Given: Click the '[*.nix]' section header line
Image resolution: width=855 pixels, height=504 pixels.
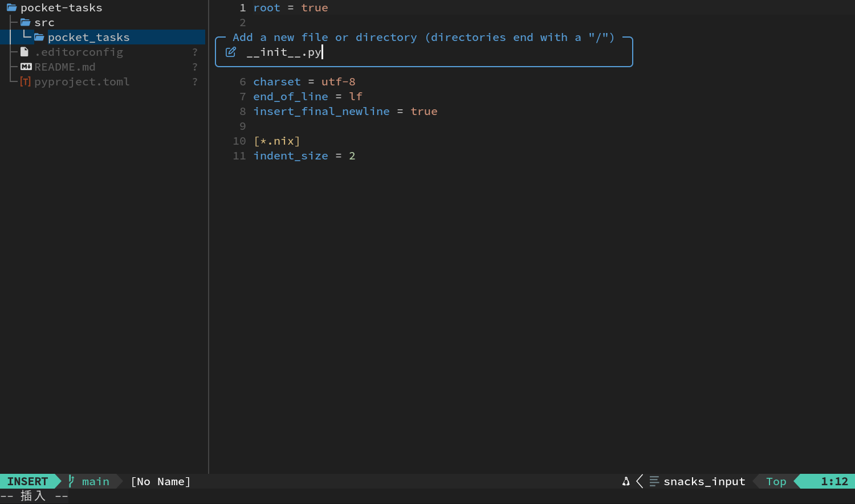Looking at the screenshot, I should [277, 141].
